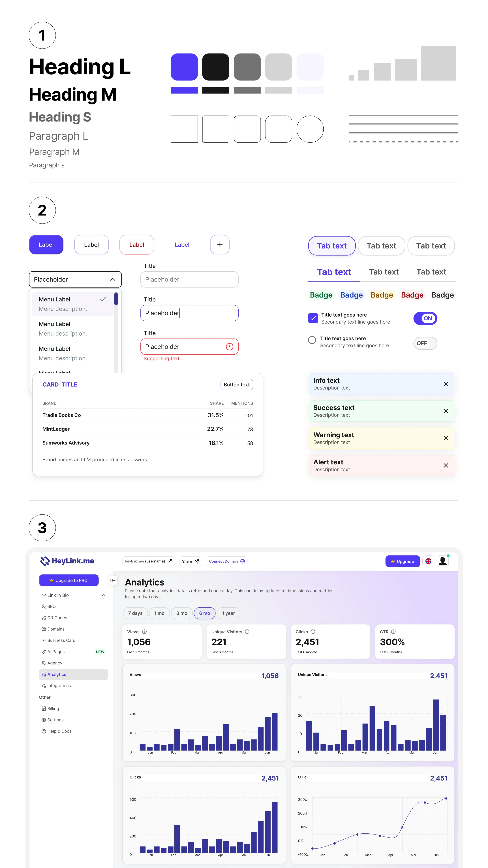Open the Placeholder dropdown
Screen dimensions: 488x868
click(x=75, y=279)
